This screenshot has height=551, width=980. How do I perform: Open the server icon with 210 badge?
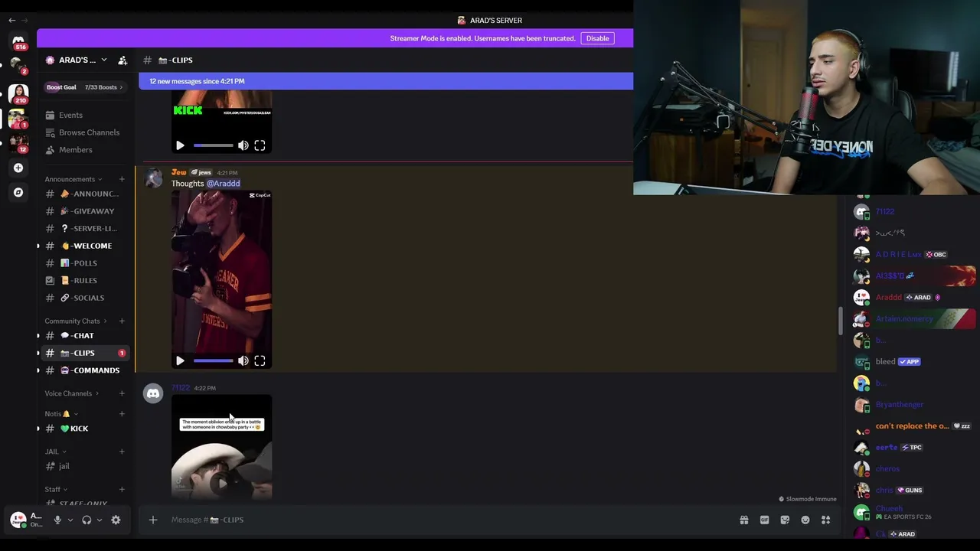18,93
